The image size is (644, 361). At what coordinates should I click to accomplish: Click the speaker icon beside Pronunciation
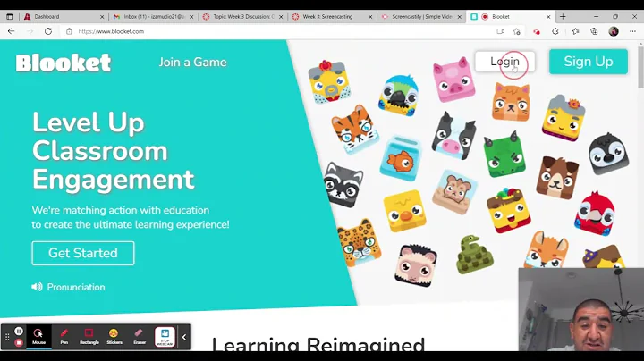point(37,287)
